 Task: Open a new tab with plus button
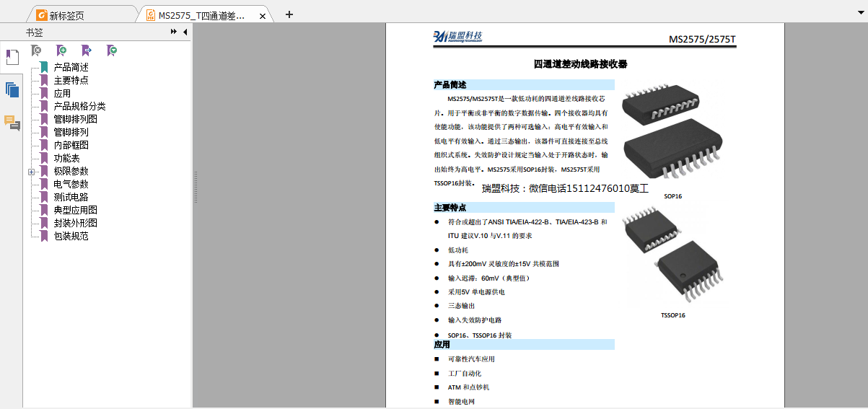point(289,14)
